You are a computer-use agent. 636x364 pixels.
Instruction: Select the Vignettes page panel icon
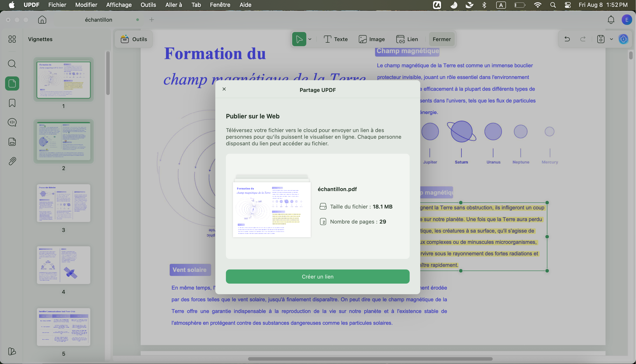[12, 83]
